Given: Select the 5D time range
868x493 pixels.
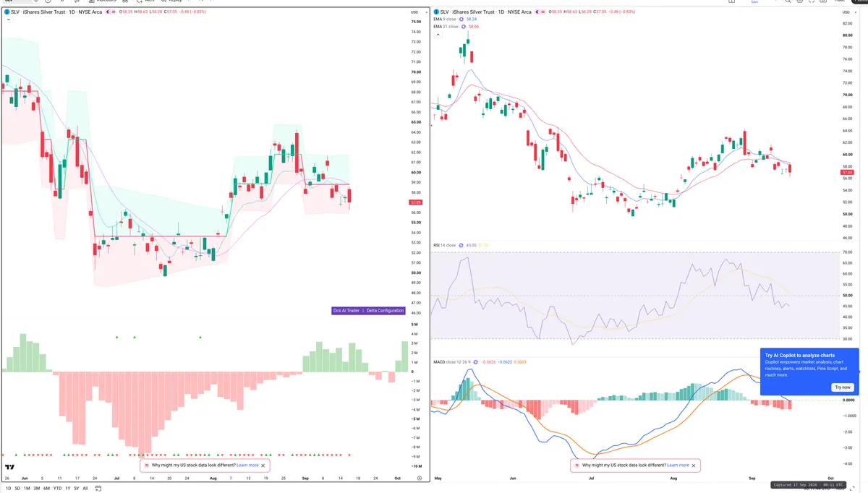Looking at the screenshot, I should tap(17, 489).
